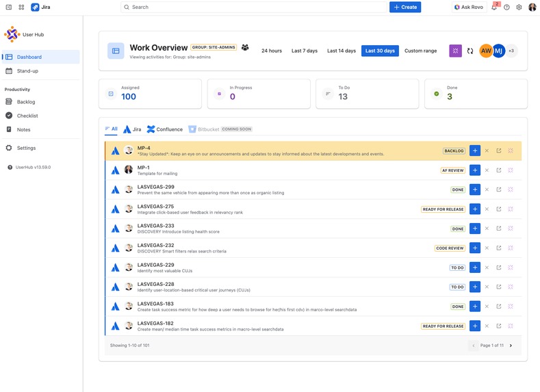The height and width of the screenshot is (392, 540).
Task: Expand the +3 more users bubble
Action: tap(511, 51)
